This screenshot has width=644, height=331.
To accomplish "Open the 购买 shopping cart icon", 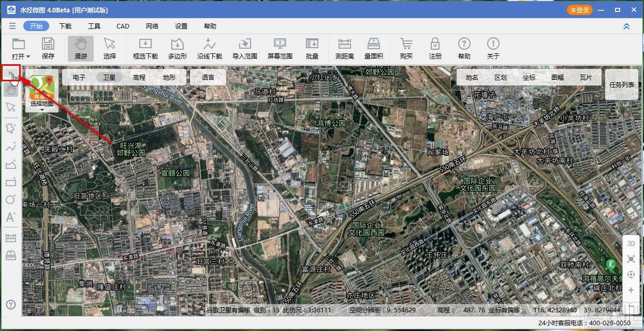I will click(406, 48).
